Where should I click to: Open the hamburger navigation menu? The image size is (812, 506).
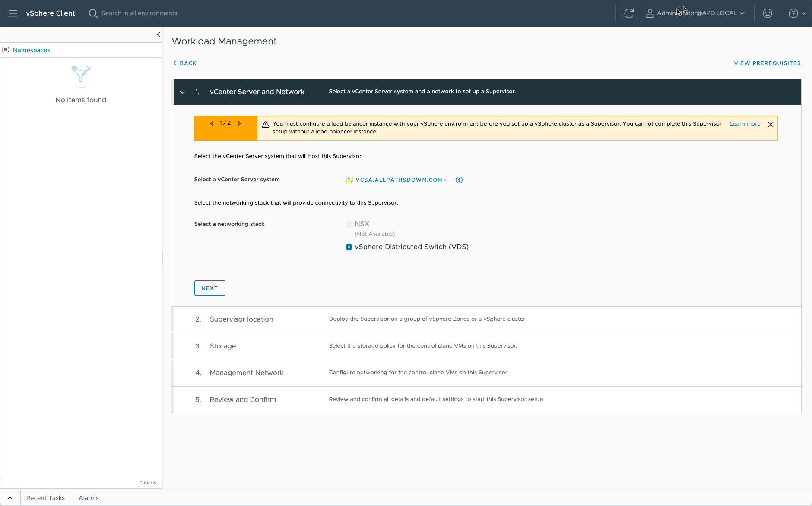coord(13,13)
